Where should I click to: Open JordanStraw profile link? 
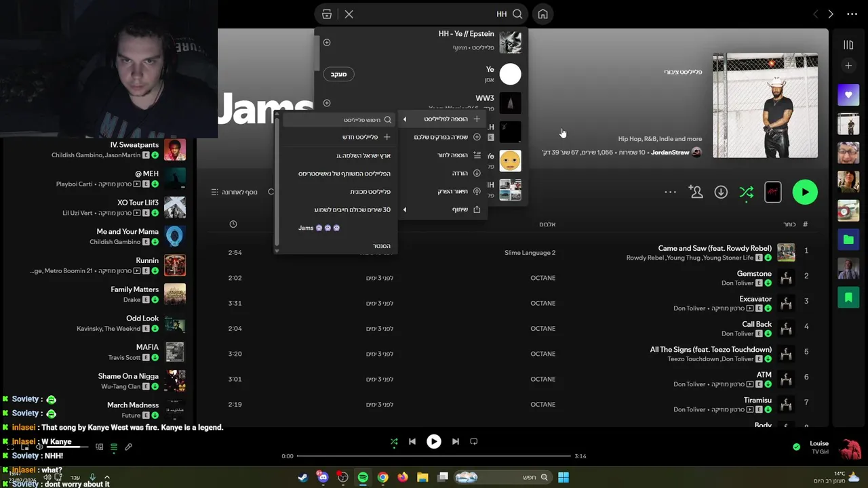point(669,152)
